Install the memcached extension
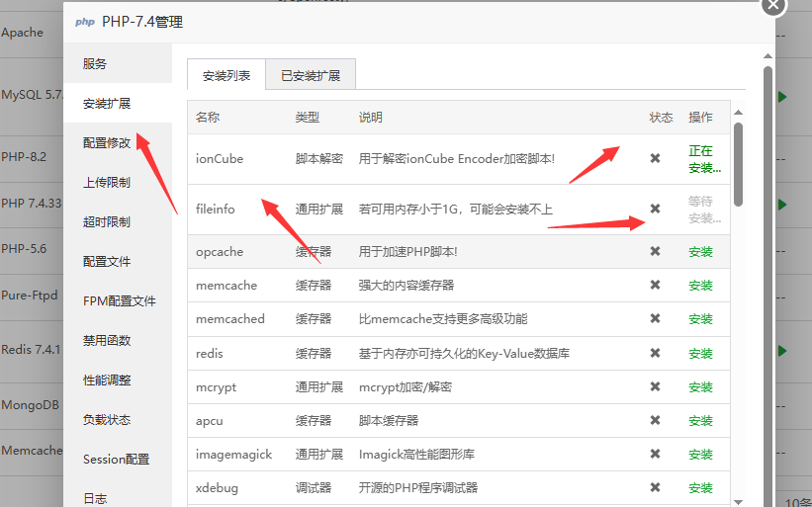Screen dimensions: 812x507 tap(700, 319)
